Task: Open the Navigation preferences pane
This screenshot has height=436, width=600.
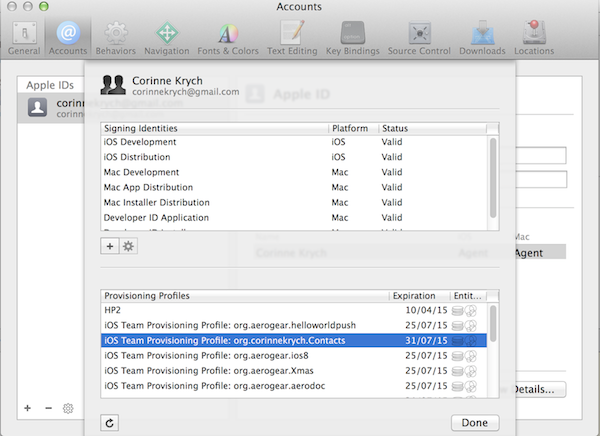Action: click(x=167, y=38)
